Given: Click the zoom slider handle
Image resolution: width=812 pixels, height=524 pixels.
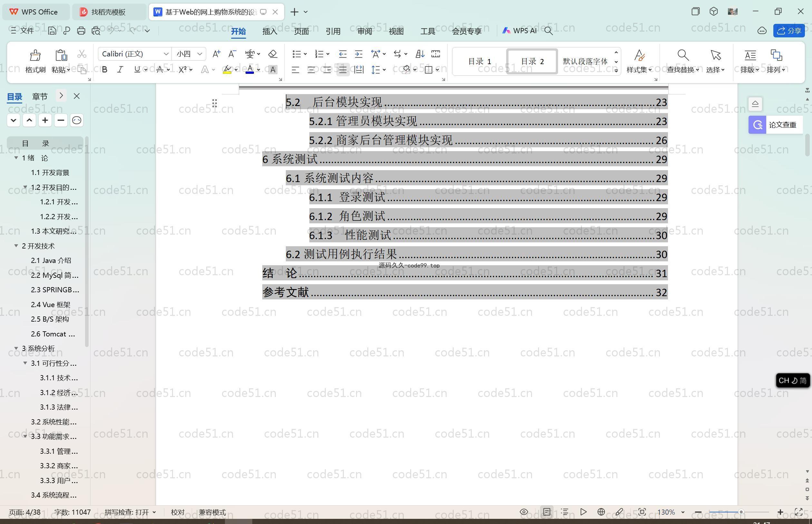Looking at the screenshot, I should coord(740,512).
